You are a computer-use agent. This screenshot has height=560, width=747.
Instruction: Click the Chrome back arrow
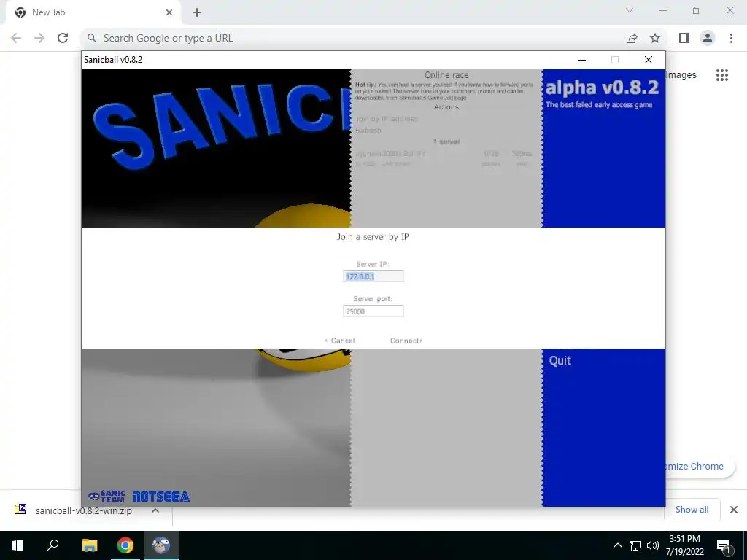(x=16, y=38)
